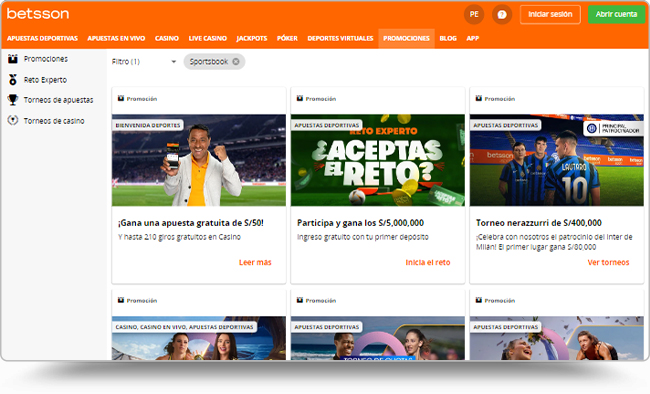Click title Participa y gana los S/5,000,000
This screenshot has height=394, width=650.
360,223
